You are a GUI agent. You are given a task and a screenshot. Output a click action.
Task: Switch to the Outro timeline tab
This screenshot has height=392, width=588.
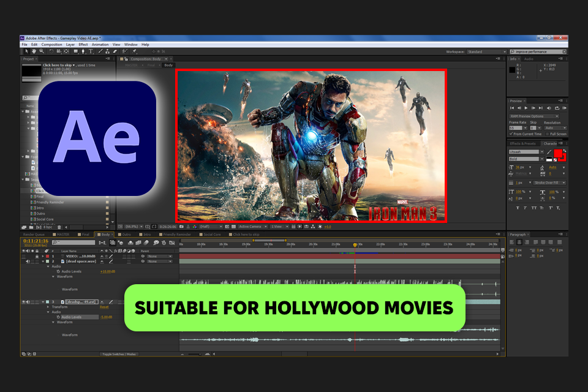tap(126, 235)
